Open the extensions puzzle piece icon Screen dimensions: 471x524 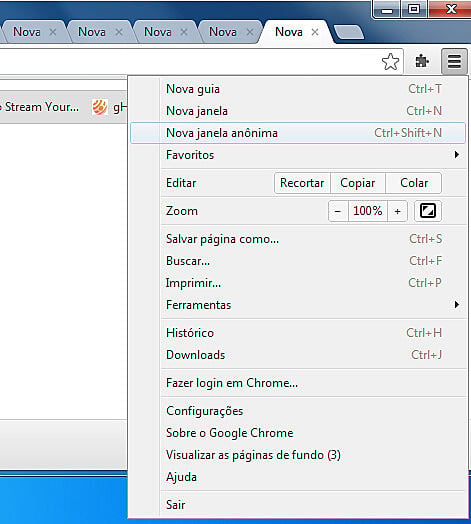[422, 61]
